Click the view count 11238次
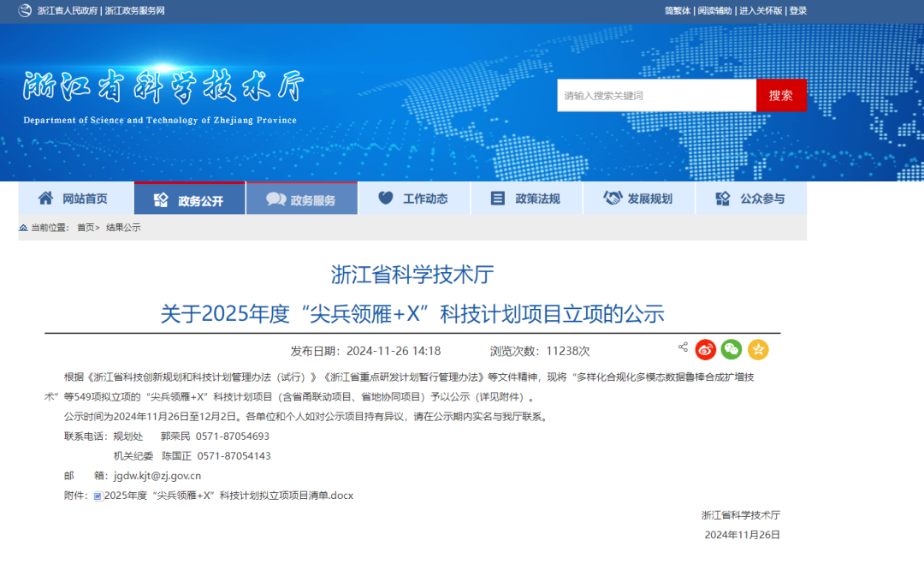 tap(568, 351)
